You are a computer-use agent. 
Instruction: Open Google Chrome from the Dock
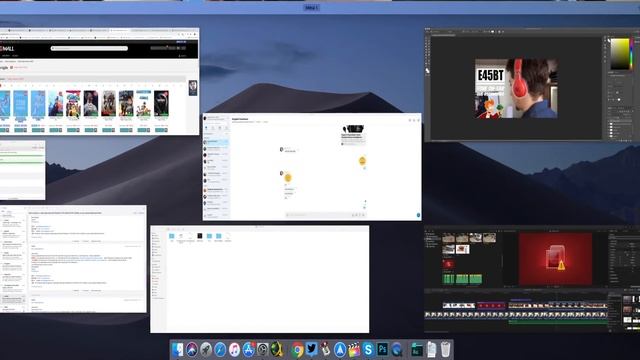tap(298, 350)
